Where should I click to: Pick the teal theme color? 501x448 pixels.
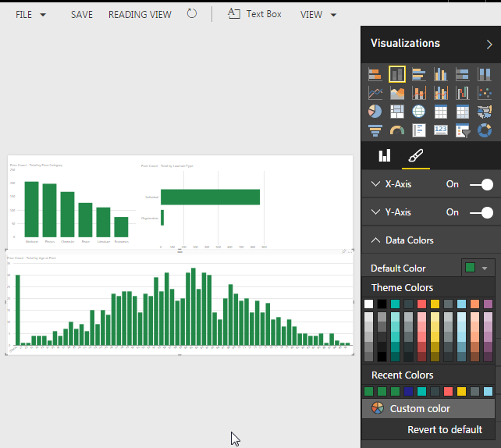pyautogui.click(x=395, y=304)
